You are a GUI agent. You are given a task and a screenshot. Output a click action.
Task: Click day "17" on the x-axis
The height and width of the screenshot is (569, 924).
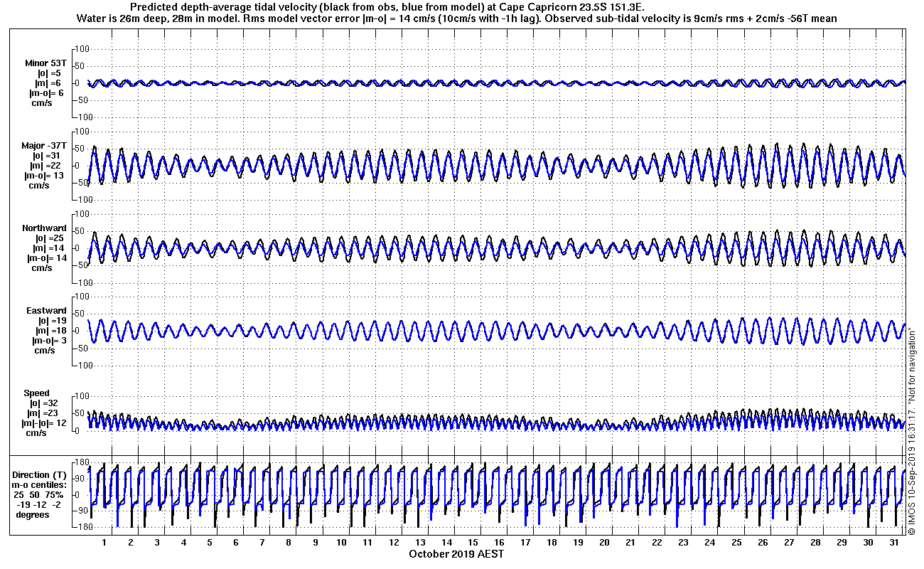point(525,542)
